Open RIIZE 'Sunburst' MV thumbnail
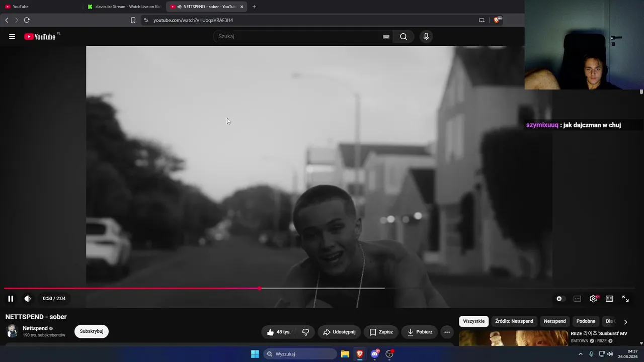This screenshot has height=362, width=644. 514,338
